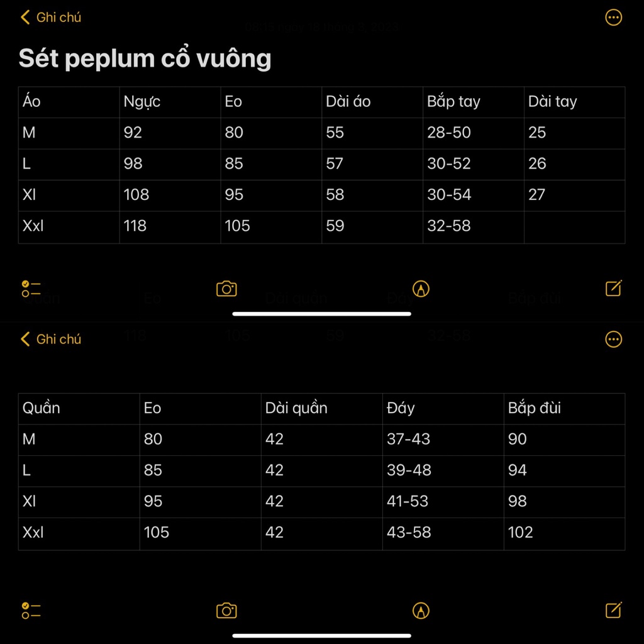This screenshot has width=644, height=644.
Task: Go back to Ghi chú above the Quần table
Action: click(x=51, y=340)
